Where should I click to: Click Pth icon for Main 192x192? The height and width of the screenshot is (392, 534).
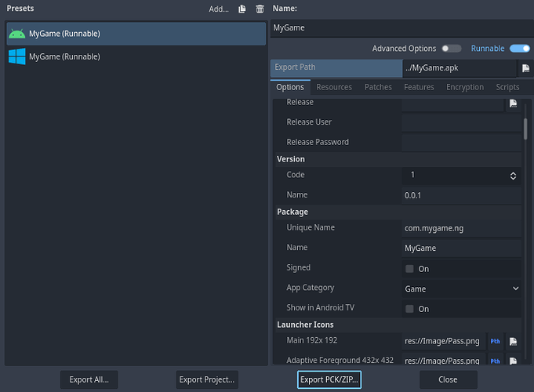(495, 341)
